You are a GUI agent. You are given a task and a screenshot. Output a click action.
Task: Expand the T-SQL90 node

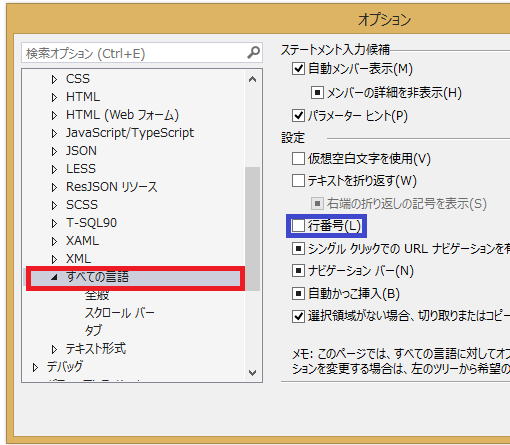click(54, 223)
